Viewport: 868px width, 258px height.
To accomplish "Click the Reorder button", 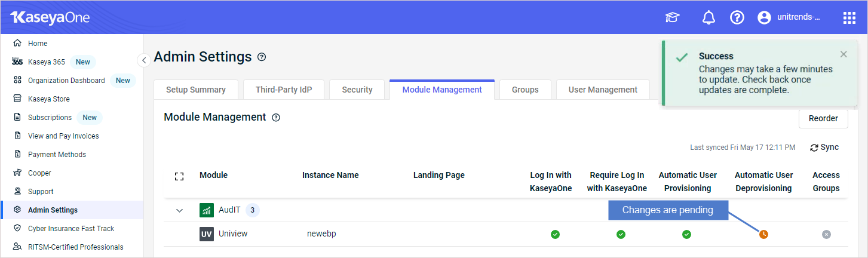I will tap(823, 118).
